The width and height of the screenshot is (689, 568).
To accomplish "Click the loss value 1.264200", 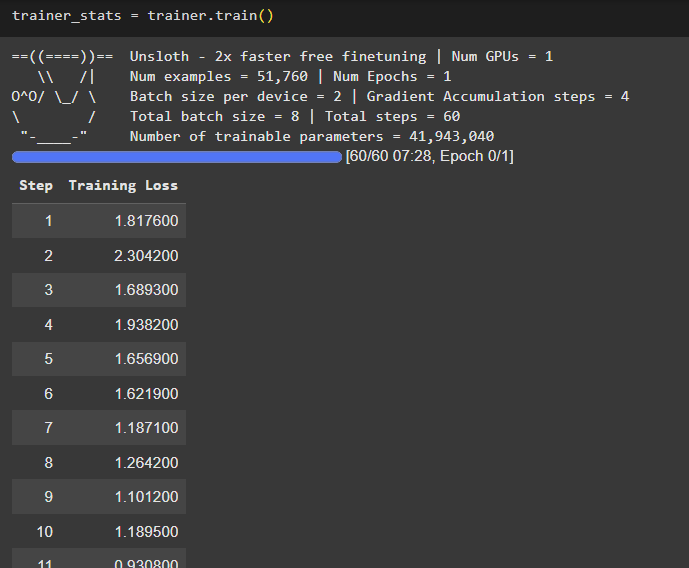I will [x=146, y=463].
